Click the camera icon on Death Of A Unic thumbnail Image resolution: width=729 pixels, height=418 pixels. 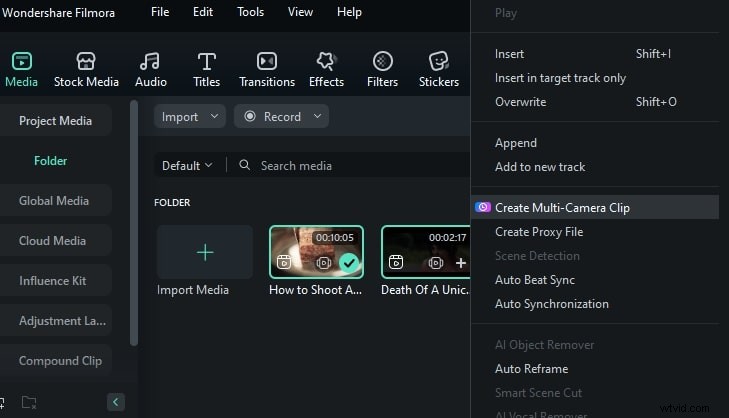point(436,263)
